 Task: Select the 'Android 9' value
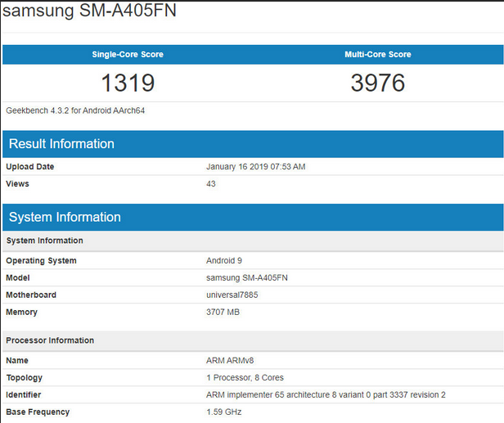tap(224, 261)
